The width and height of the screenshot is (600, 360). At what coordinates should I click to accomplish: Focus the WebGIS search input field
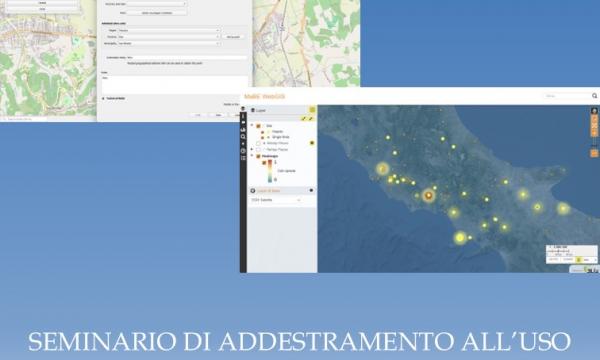click(x=567, y=96)
